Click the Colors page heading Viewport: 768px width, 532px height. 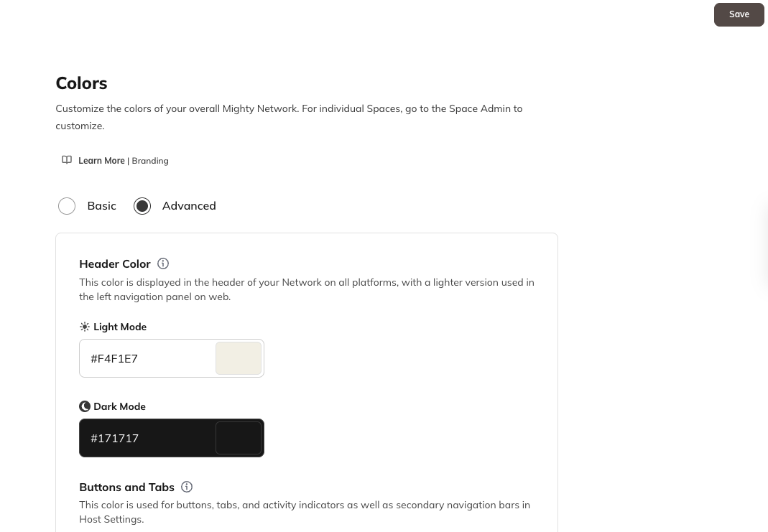[81, 83]
